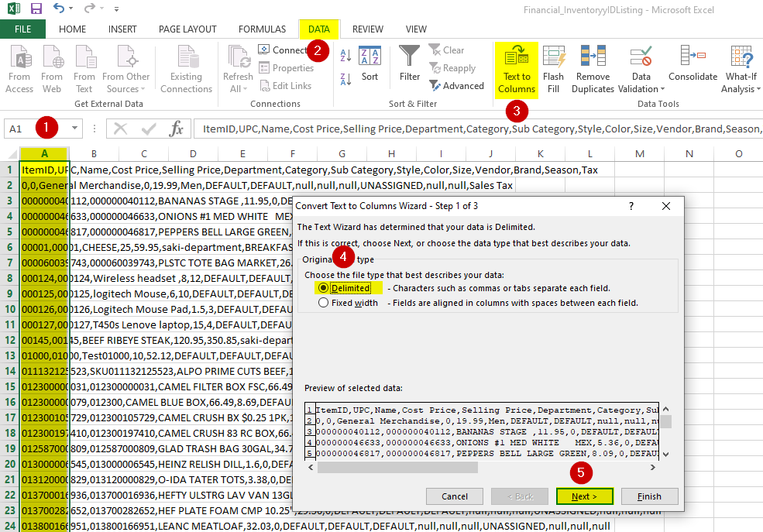Click the Consolidate icon
This screenshot has height=532, width=763.
693,63
